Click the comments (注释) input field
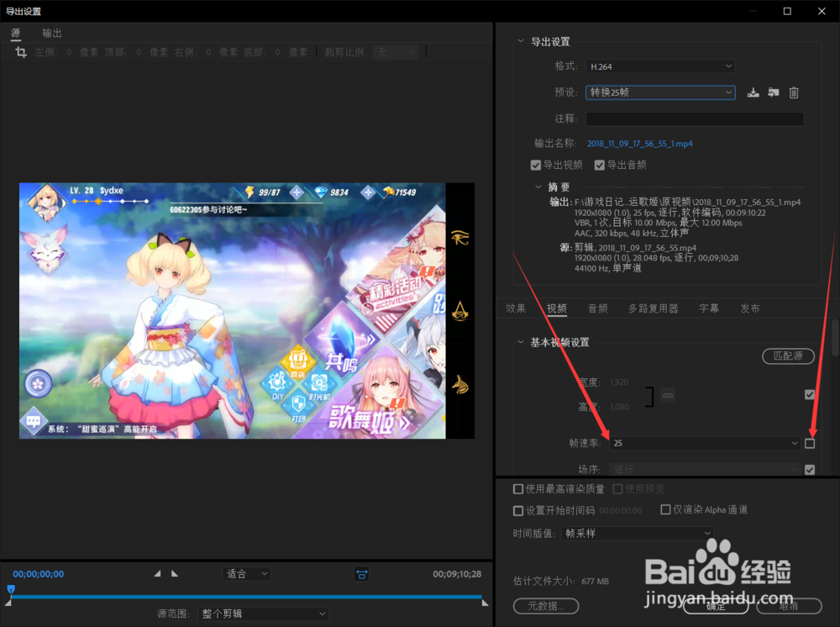The height and width of the screenshot is (627, 840). coord(695,119)
